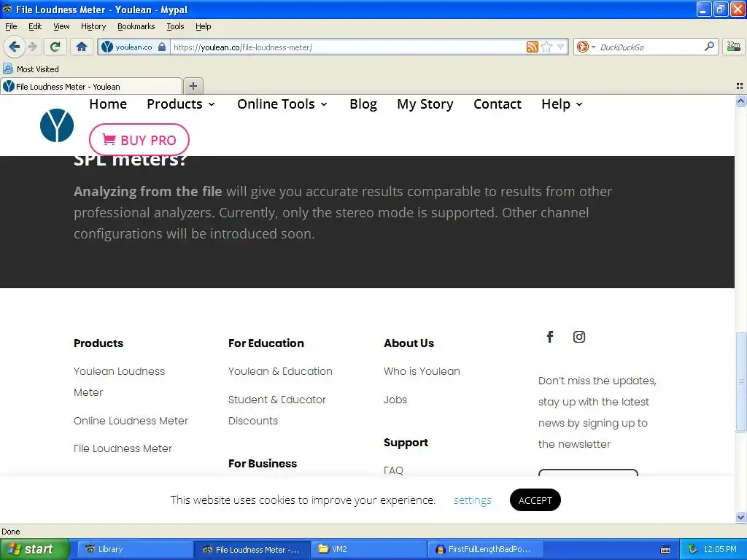Open the Bookmarks menu

click(136, 26)
